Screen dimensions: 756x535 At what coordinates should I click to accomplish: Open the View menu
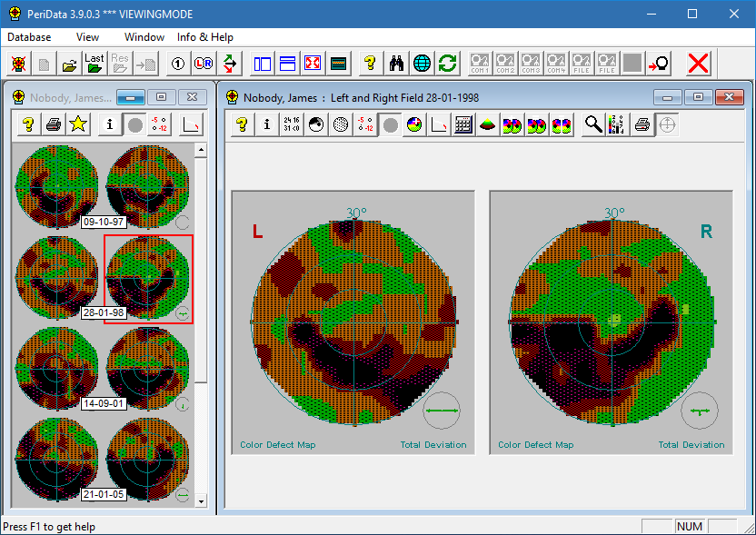pyautogui.click(x=88, y=37)
